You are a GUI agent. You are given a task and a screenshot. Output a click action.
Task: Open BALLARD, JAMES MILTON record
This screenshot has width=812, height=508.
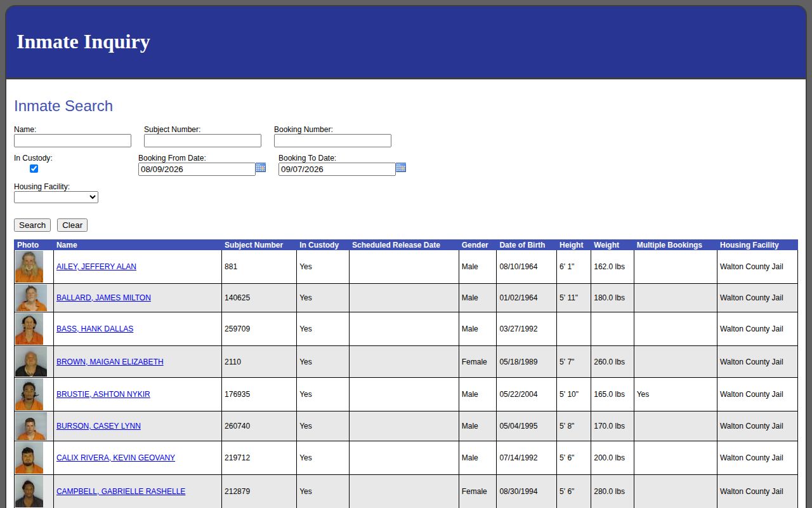click(x=103, y=298)
